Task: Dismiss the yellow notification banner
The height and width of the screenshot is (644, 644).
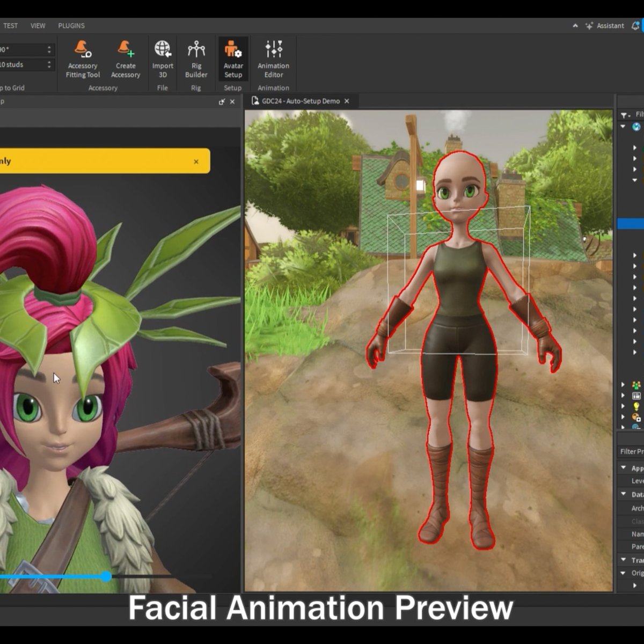Action: tap(196, 162)
